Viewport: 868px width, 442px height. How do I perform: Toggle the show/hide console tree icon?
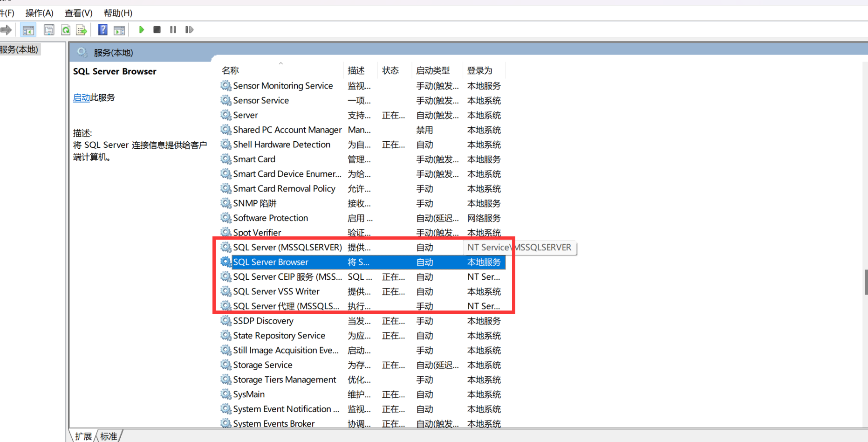28,30
